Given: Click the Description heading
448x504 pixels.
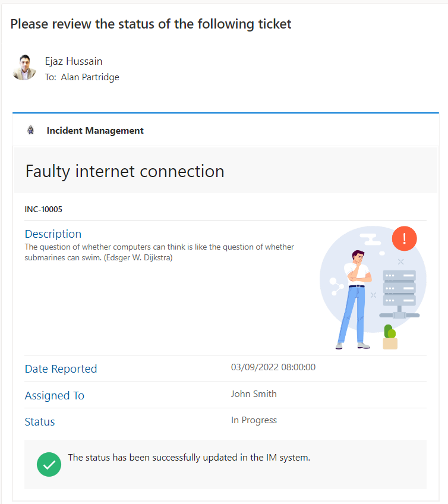Looking at the screenshot, I should coord(53,234).
